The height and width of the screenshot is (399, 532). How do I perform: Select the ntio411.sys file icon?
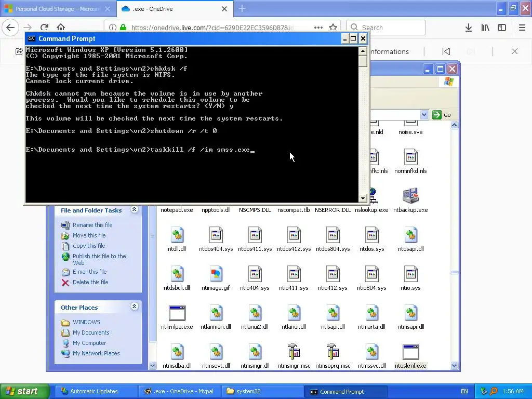294,274
